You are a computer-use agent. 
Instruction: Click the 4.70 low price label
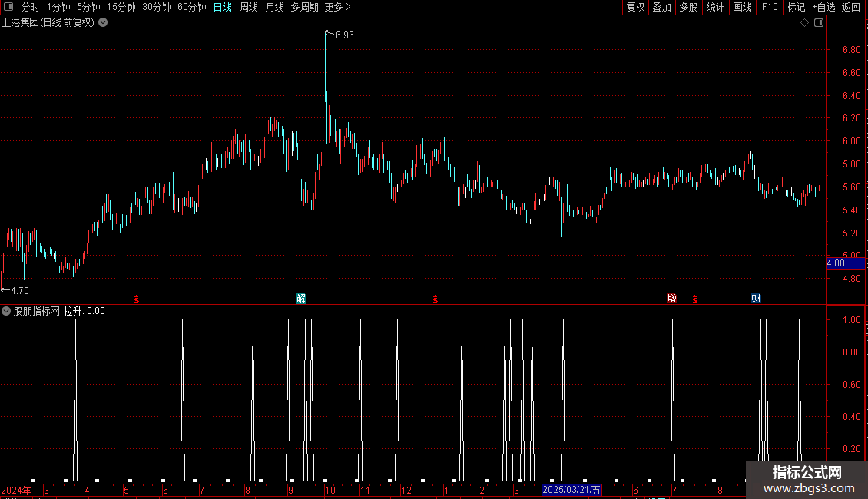click(20, 290)
